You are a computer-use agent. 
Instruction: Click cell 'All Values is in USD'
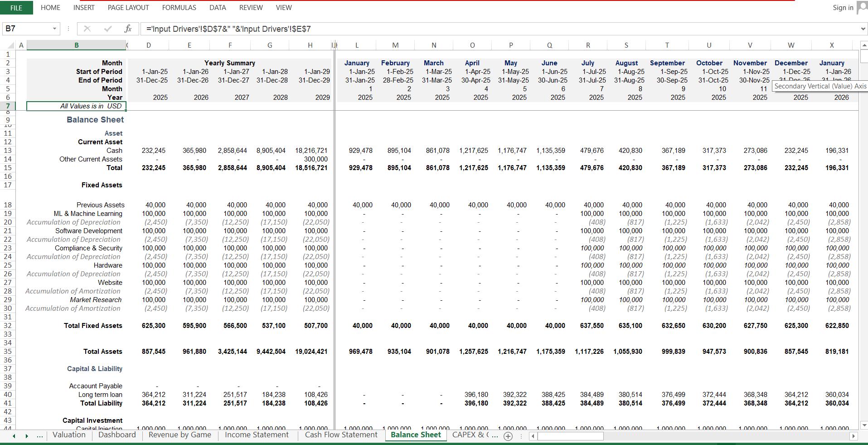(x=76, y=106)
